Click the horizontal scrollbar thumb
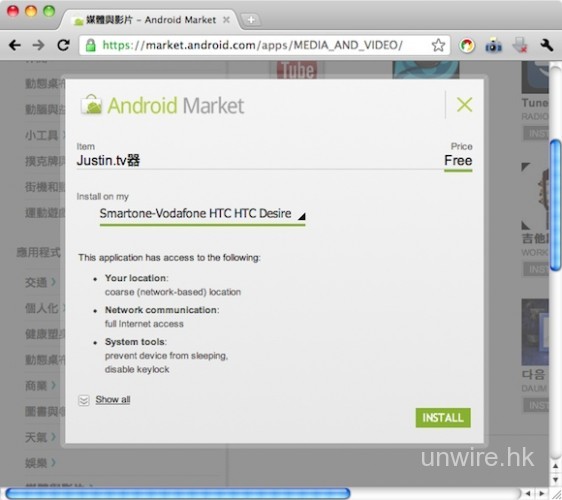 [178, 494]
